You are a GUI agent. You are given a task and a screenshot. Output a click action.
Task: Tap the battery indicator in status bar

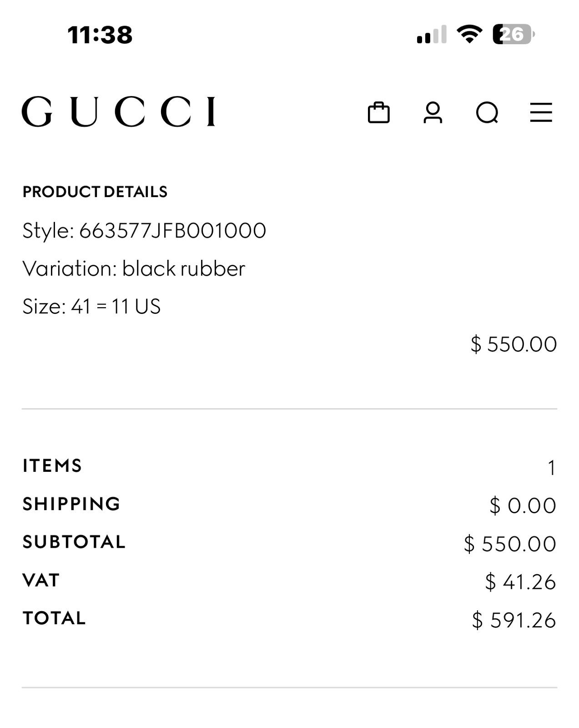(514, 34)
